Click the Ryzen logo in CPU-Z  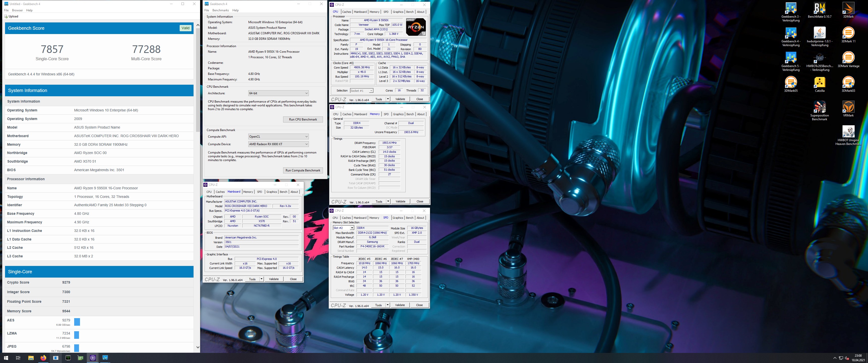tap(416, 27)
